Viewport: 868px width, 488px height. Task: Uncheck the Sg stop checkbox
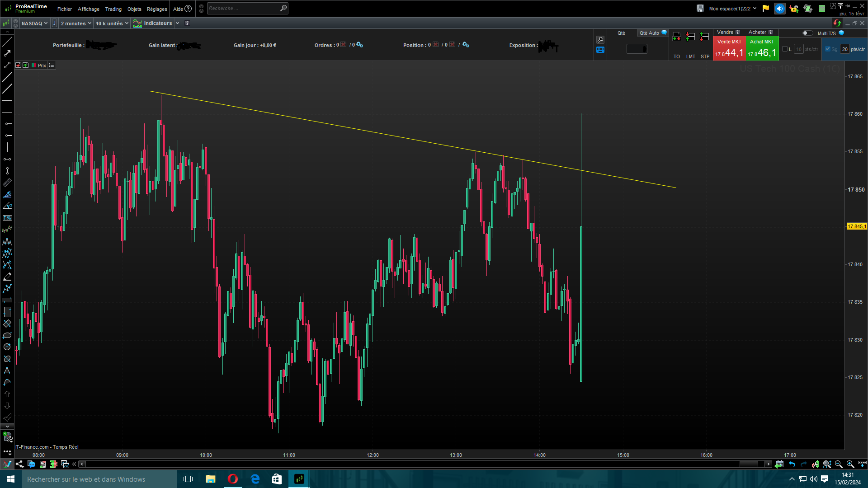pyautogui.click(x=828, y=49)
